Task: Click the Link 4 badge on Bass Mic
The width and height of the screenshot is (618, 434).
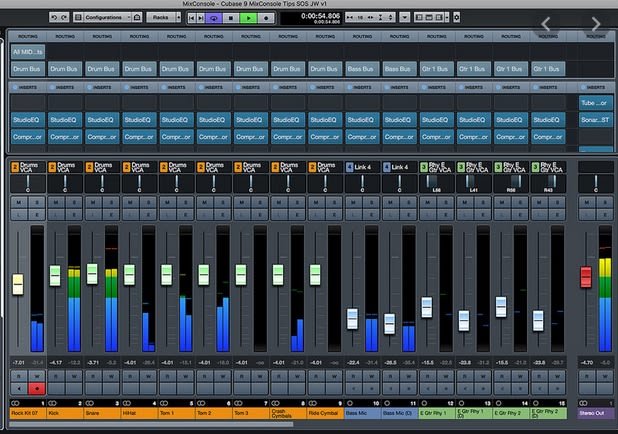Action: [x=362, y=167]
